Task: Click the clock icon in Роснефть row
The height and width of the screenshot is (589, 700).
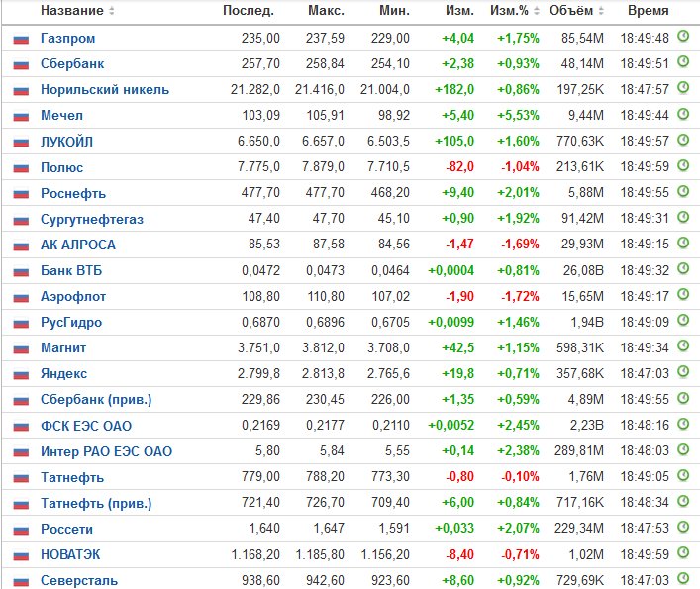Action: coord(683,191)
